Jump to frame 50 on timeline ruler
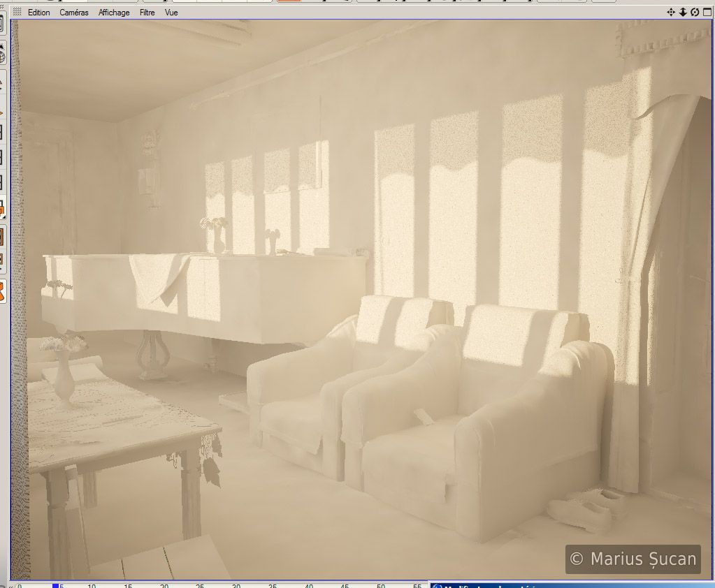Viewport: 715px width, 588px height. point(381,585)
